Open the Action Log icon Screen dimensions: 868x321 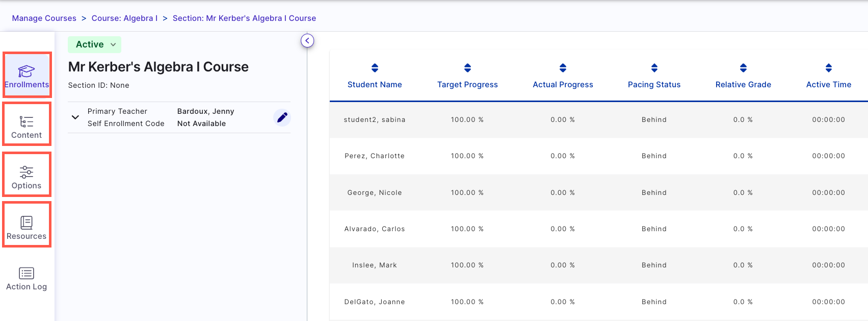tap(27, 273)
